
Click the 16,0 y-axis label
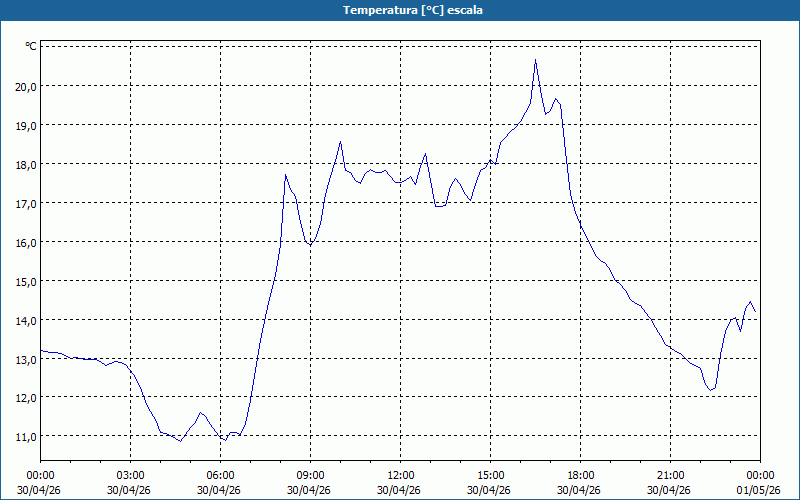[x=26, y=243]
